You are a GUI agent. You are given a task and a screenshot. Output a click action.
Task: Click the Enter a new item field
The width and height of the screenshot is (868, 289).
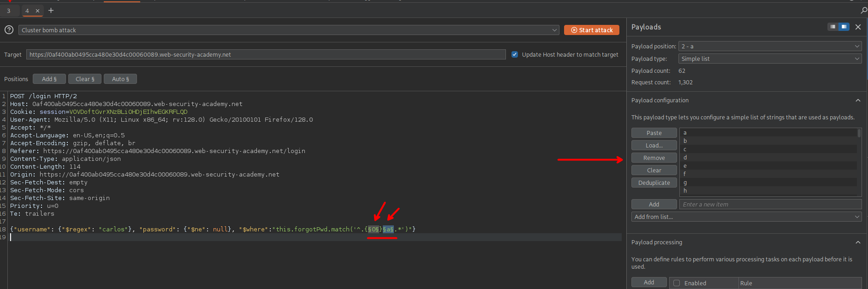(x=769, y=205)
